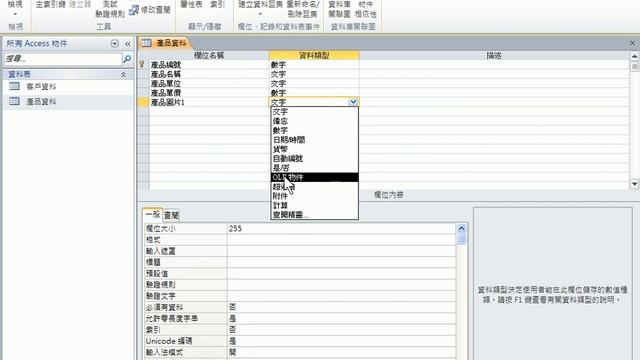Viewport: 640px width, 360px height.
Task: Click the 描述 column header
Action: (x=494, y=56)
